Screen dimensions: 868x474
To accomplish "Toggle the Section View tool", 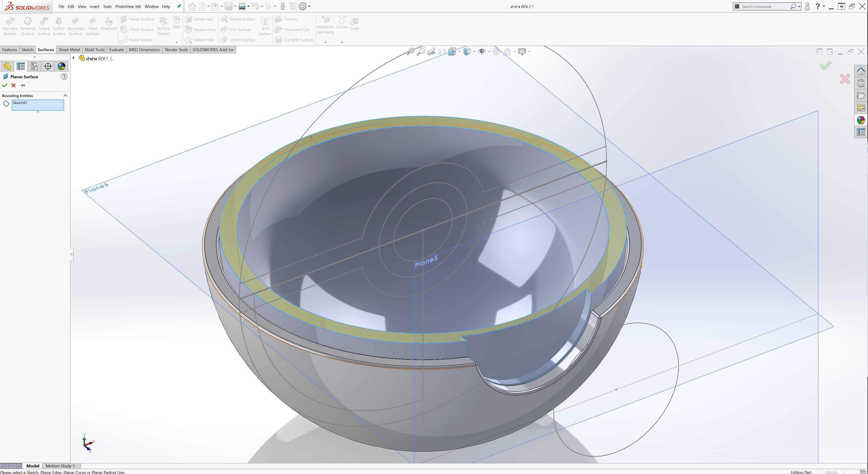I will point(441,52).
